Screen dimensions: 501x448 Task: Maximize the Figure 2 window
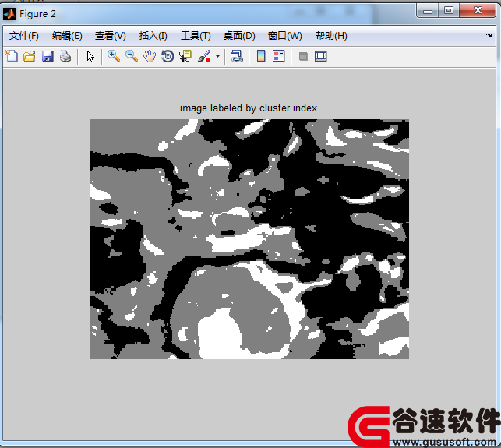click(449, 11)
